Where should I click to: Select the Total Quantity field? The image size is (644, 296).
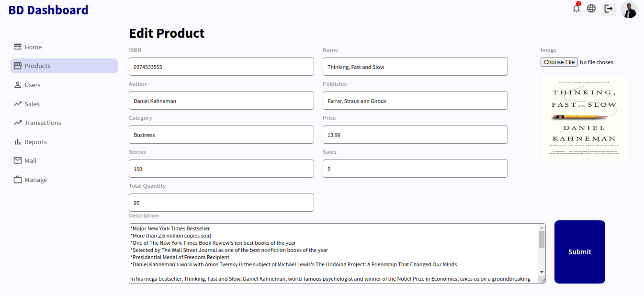pyautogui.click(x=221, y=203)
